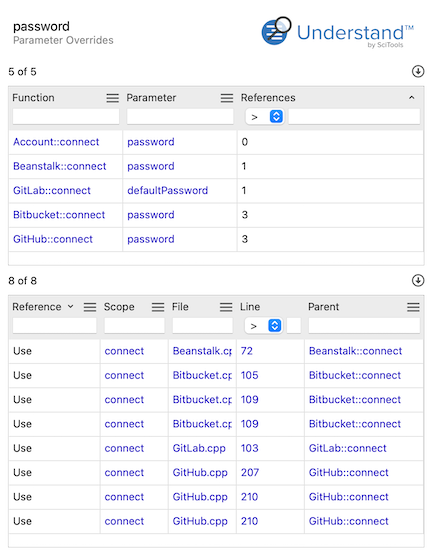Toggle the Reference column sort chevron
This screenshot has width=432, height=560.
click(x=71, y=306)
